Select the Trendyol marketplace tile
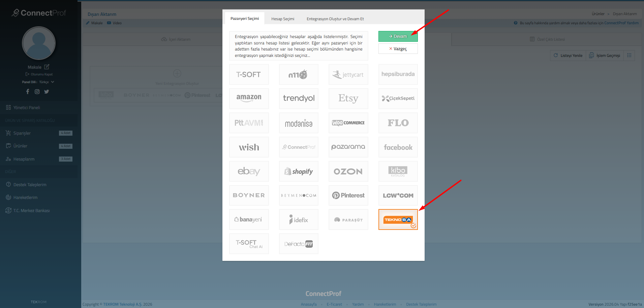The width and height of the screenshot is (644, 308). click(x=299, y=99)
